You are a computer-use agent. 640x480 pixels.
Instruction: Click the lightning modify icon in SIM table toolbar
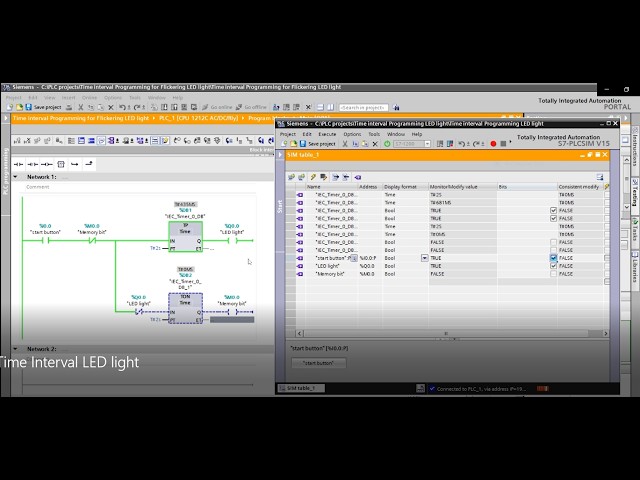click(313, 177)
